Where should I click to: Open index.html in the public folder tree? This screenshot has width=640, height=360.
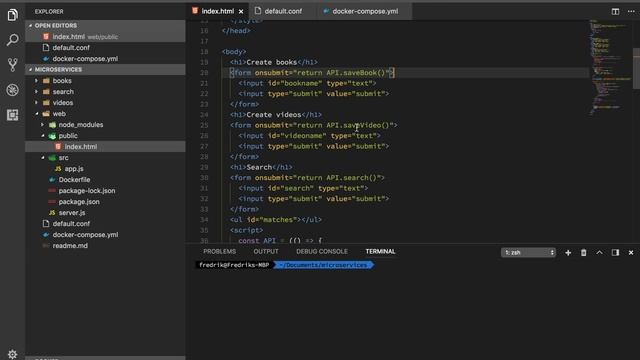point(105,147)
